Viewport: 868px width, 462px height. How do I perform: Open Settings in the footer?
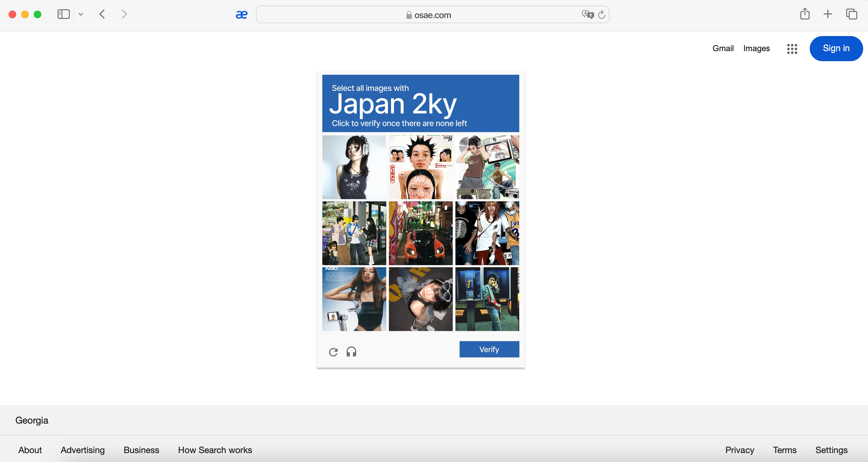click(x=831, y=450)
